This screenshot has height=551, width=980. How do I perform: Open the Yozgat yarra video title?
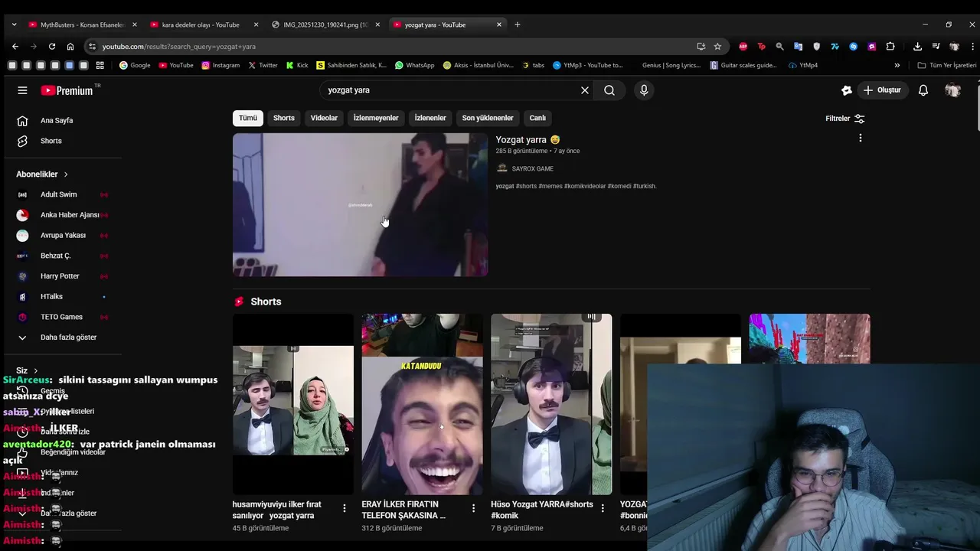(528, 140)
